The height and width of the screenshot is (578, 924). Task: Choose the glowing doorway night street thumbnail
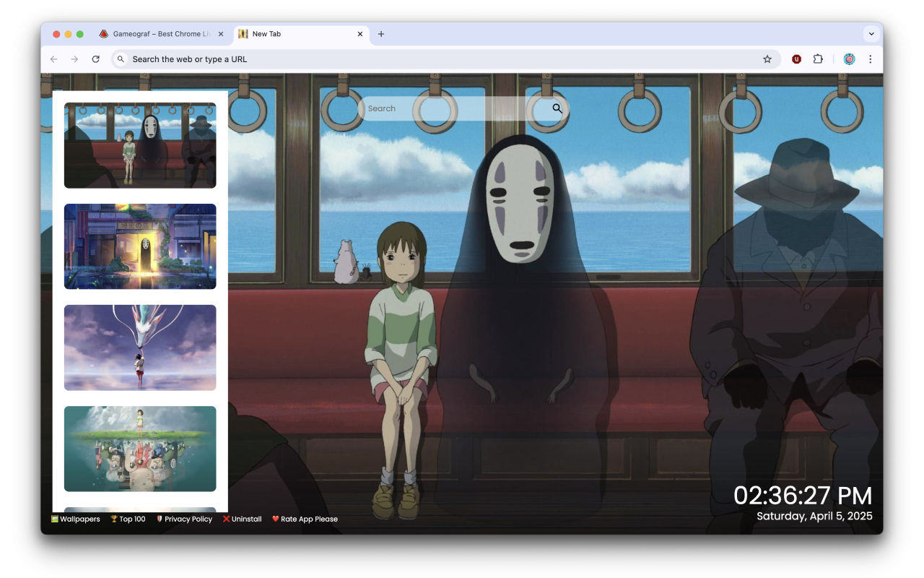140,246
